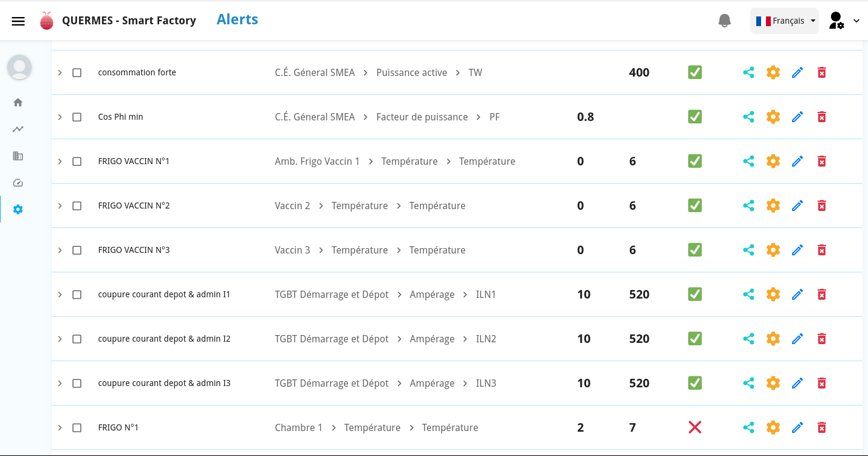Edit coupure courant depot & admin I2
Image resolution: width=868 pixels, height=456 pixels.
pos(797,339)
